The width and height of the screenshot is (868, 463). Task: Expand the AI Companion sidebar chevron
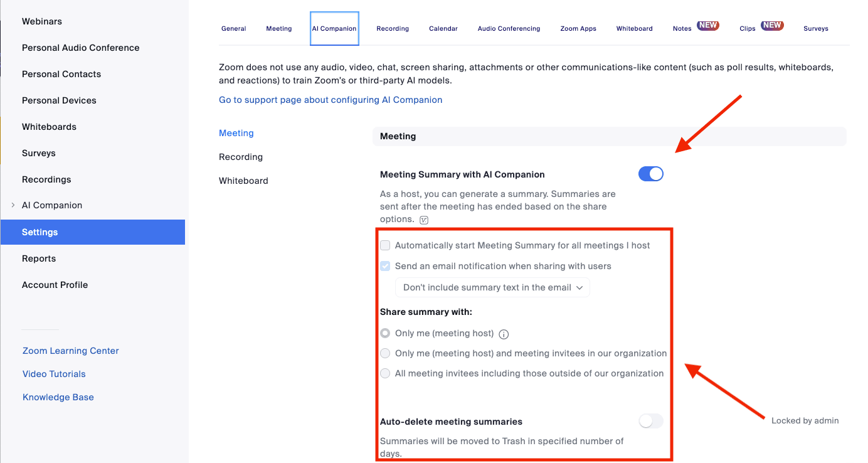(13, 205)
